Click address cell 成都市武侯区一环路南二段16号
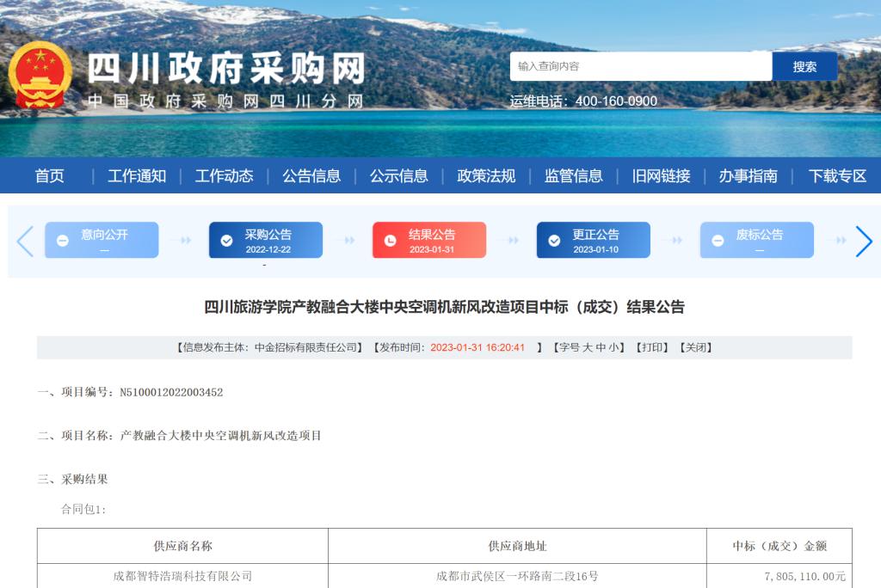This screenshot has width=881, height=588. (x=517, y=576)
